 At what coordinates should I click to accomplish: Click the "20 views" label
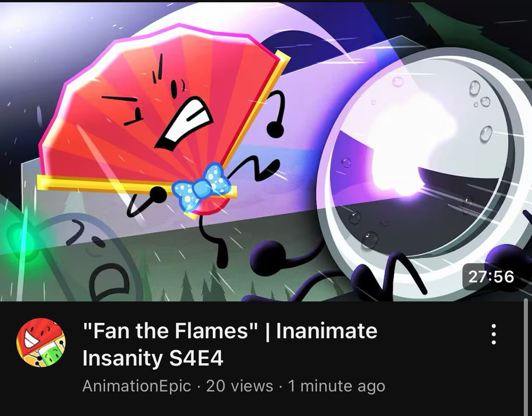point(239,386)
